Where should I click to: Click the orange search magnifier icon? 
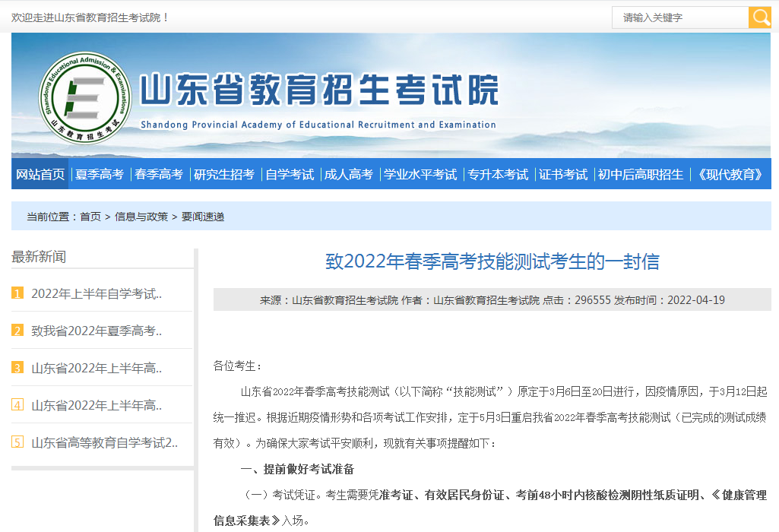759,17
